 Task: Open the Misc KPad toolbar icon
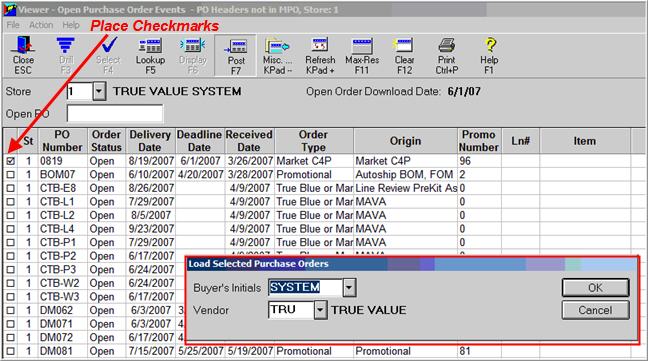[x=277, y=56]
